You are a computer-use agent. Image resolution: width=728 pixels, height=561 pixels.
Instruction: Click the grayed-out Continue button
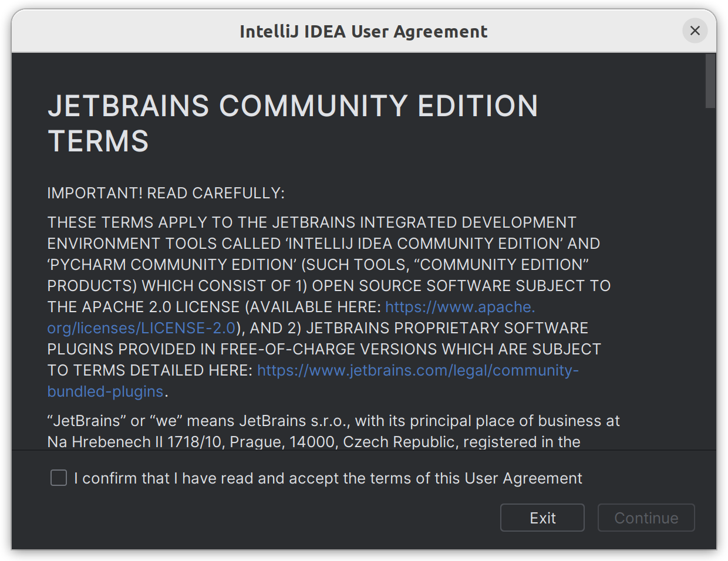coord(646,518)
